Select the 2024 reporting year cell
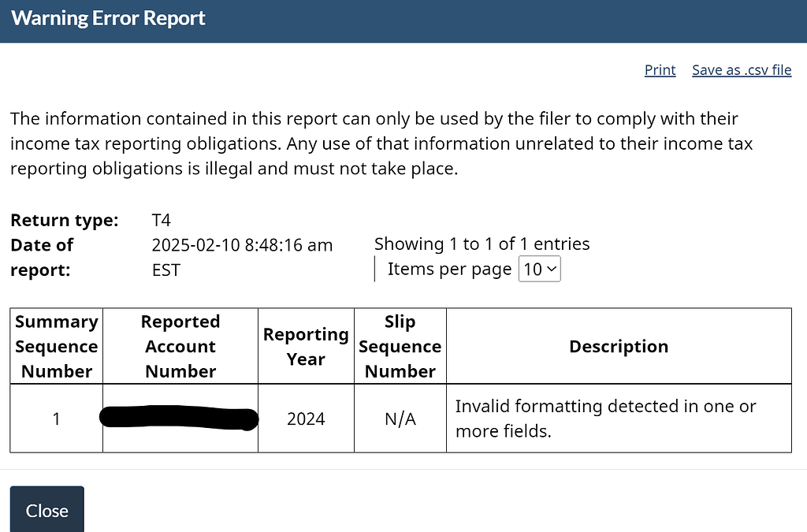 306,419
